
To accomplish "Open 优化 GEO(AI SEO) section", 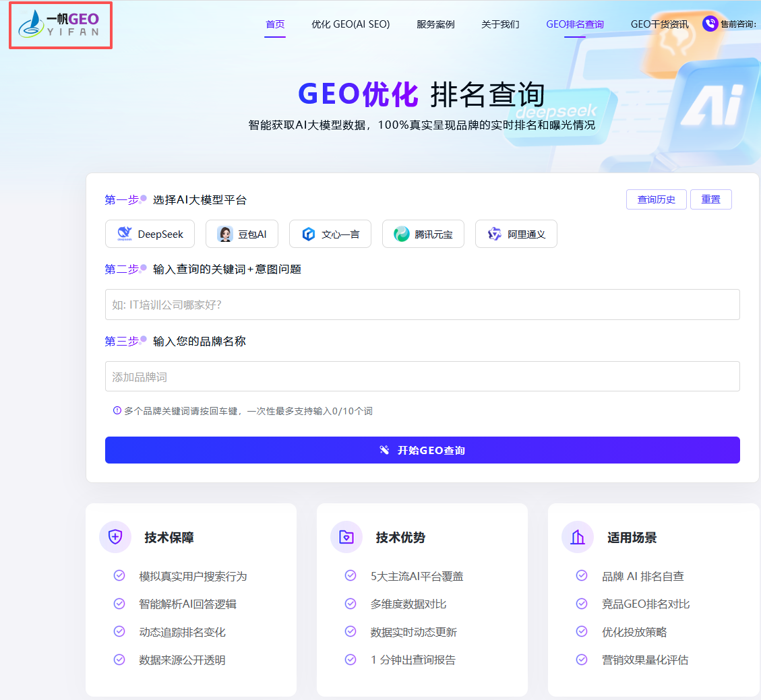I will [x=351, y=24].
